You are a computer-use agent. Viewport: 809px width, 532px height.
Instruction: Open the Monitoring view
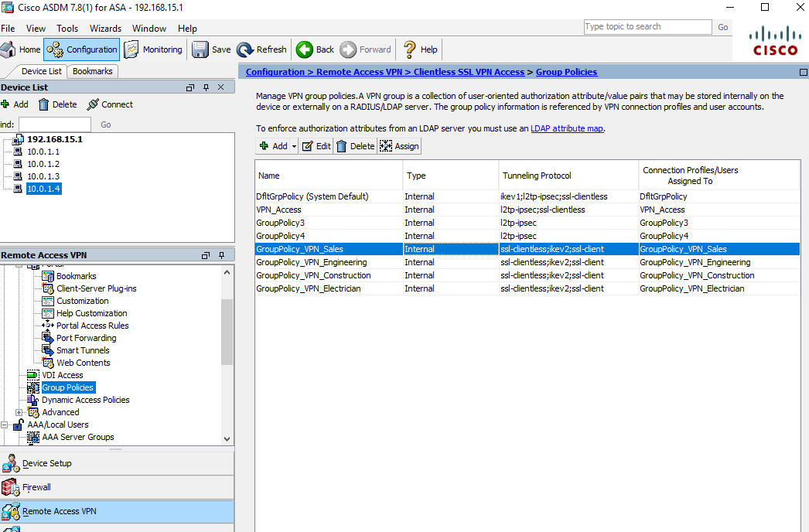pos(153,49)
